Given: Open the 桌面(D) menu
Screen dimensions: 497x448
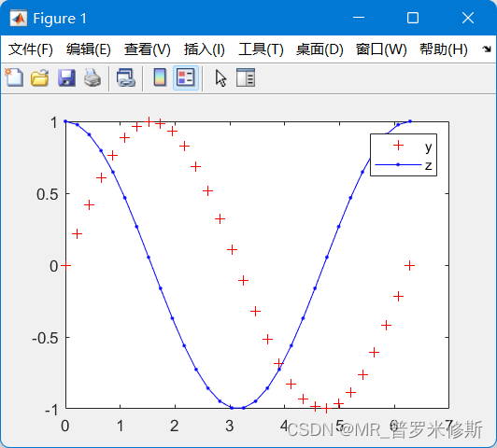Looking at the screenshot, I should 319,49.
